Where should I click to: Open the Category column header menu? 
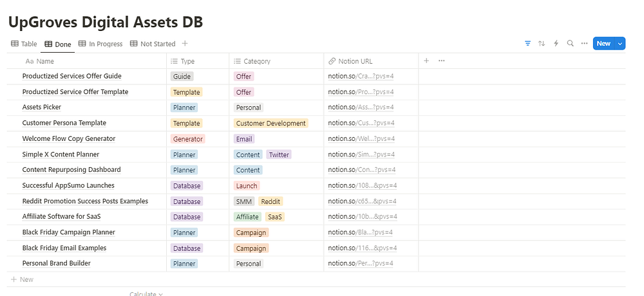256,61
